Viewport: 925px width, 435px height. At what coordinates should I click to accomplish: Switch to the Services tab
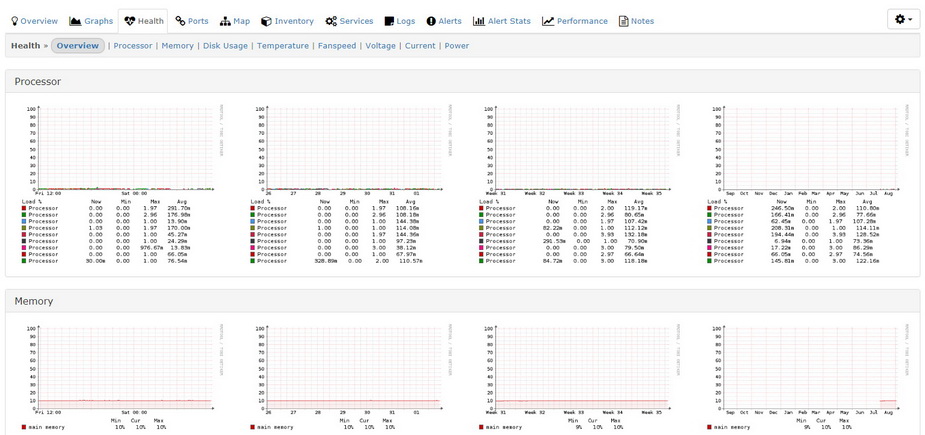[x=349, y=21]
